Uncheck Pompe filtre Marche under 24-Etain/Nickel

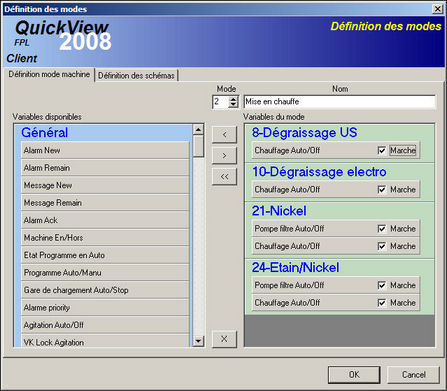point(382,285)
